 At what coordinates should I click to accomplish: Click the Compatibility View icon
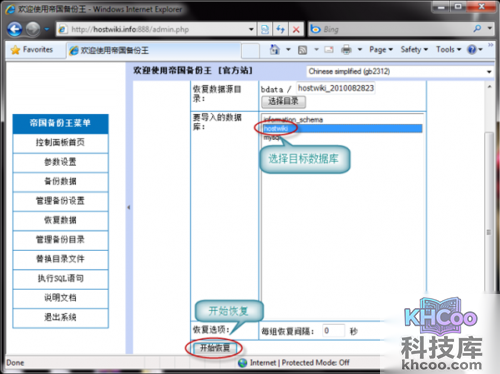click(265, 29)
